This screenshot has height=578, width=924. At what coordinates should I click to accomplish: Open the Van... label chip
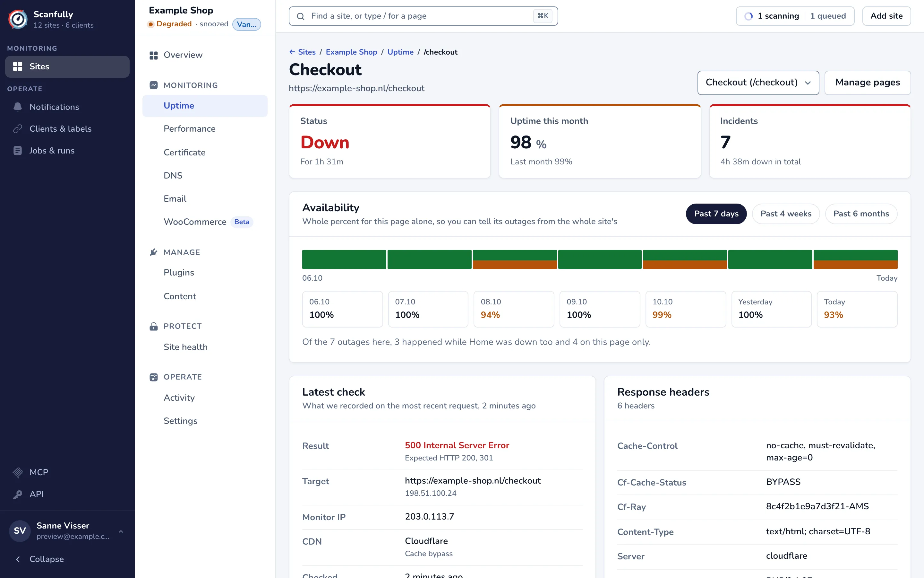click(247, 24)
